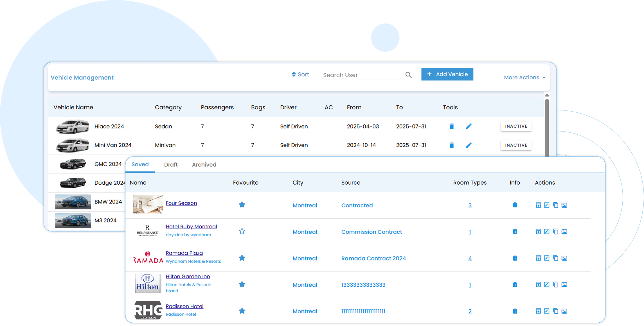
Task: Unfavourite the Four Season hotel
Action: click(x=242, y=205)
